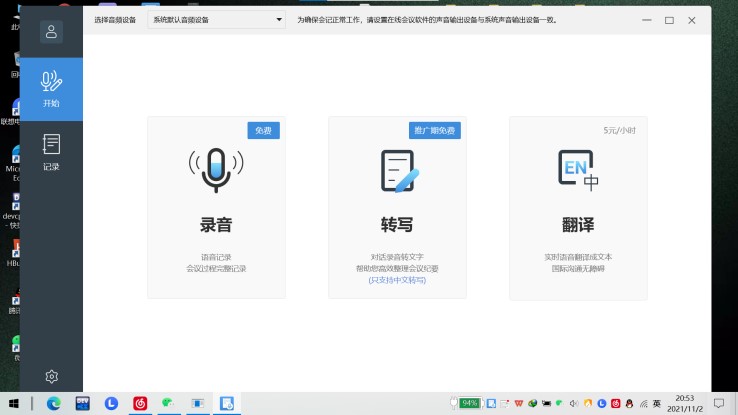Click the microphone icon on 录音 card

(x=216, y=170)
